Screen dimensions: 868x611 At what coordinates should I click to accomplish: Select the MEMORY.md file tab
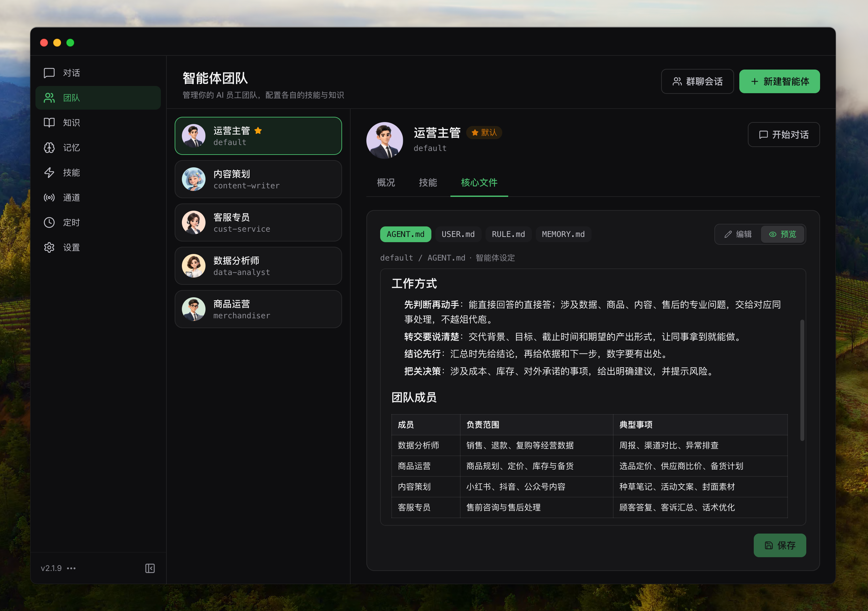(563, 234)
